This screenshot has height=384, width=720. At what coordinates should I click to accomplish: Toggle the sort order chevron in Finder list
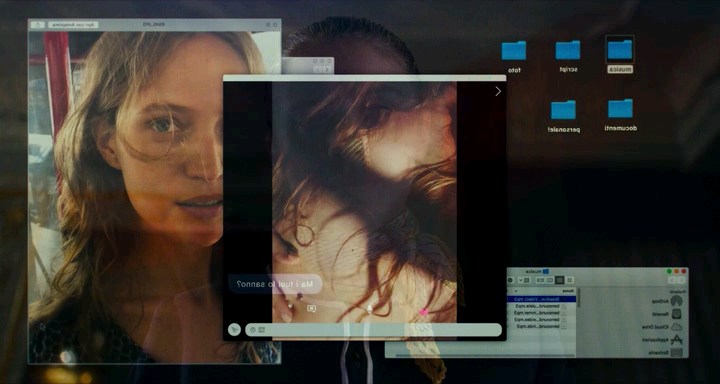(x=516, y=291)
